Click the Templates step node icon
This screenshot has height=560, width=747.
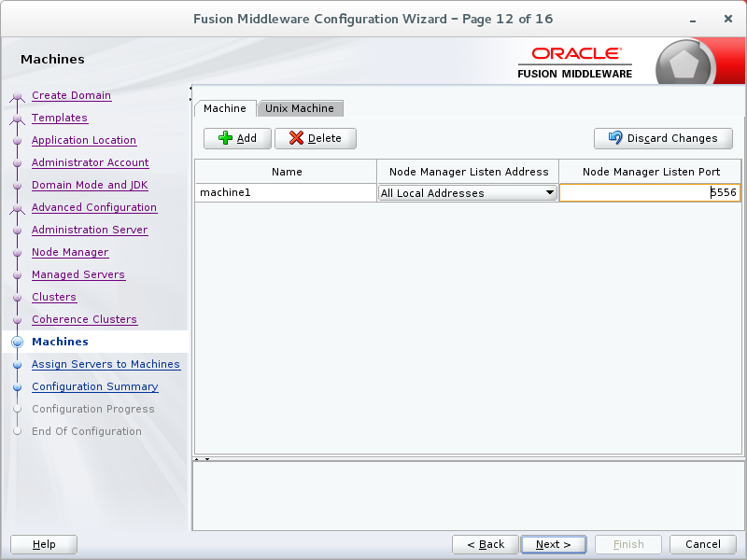(x=18, y=119)
